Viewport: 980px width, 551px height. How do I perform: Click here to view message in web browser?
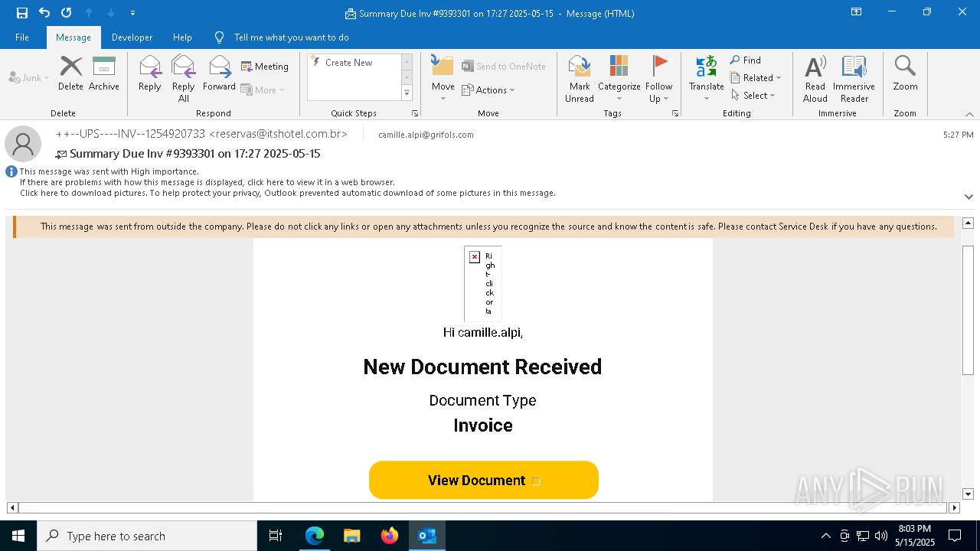tap(207, 182)
